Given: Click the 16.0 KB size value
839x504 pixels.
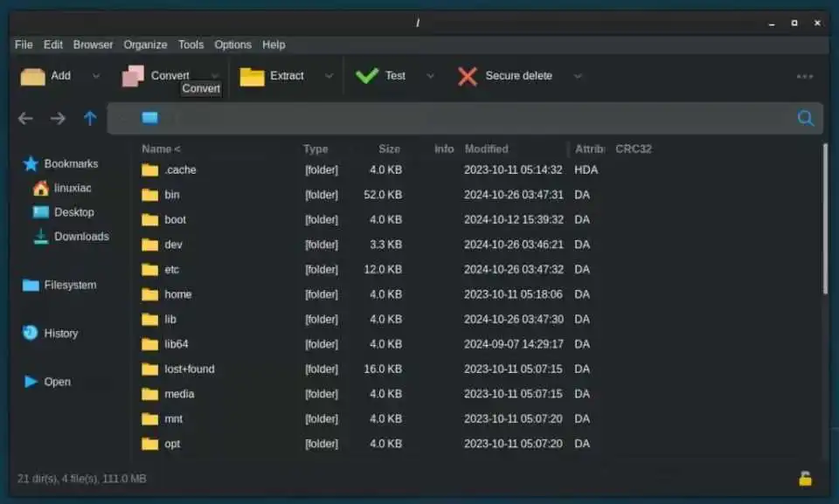Looking at the screenshot, I should pyautogui.click(x=383, y=369).
